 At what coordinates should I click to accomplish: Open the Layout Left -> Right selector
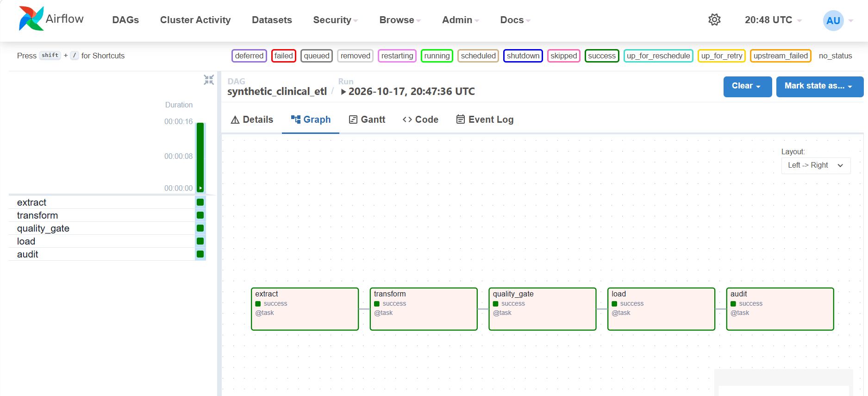click(x=816, y=165)
